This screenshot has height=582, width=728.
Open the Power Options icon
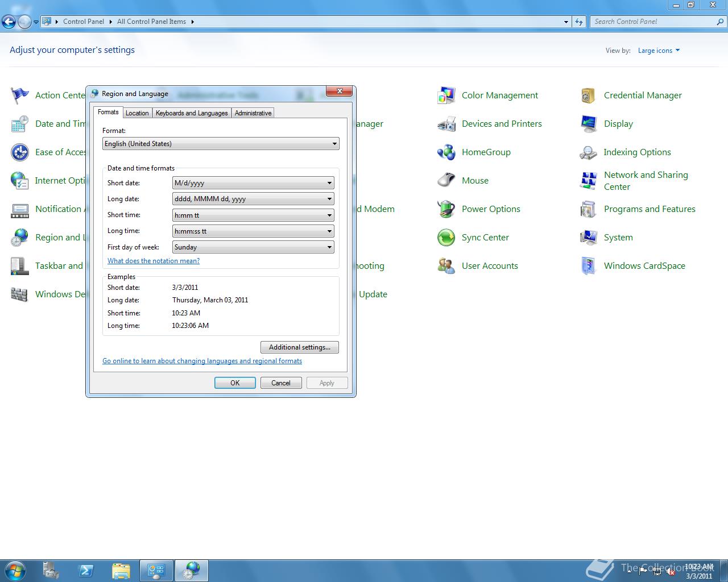[x=446, y=209]
